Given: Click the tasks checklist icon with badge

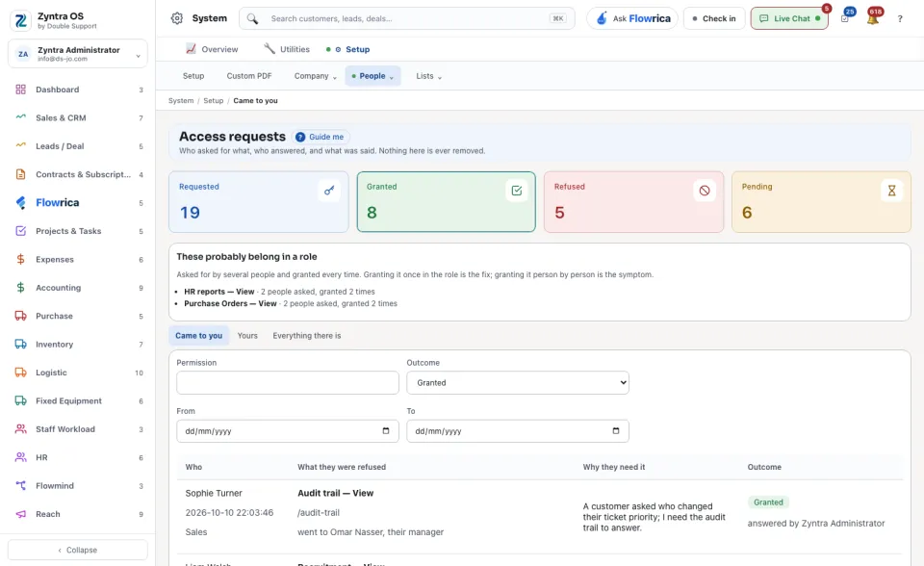Looking at the screenshot, I should pos(846,17).
